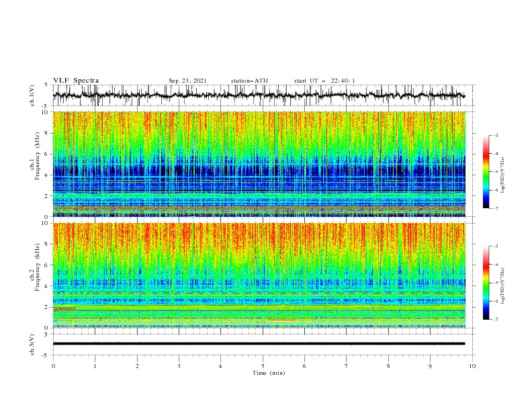Click time axis tick label '2'

(x=137, y=366)
